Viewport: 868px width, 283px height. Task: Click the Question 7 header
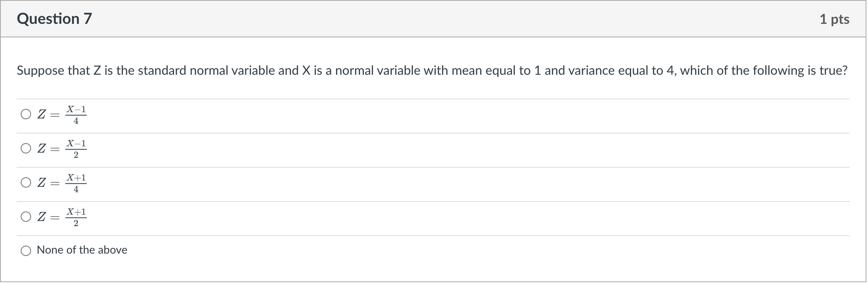click(54, 18)
